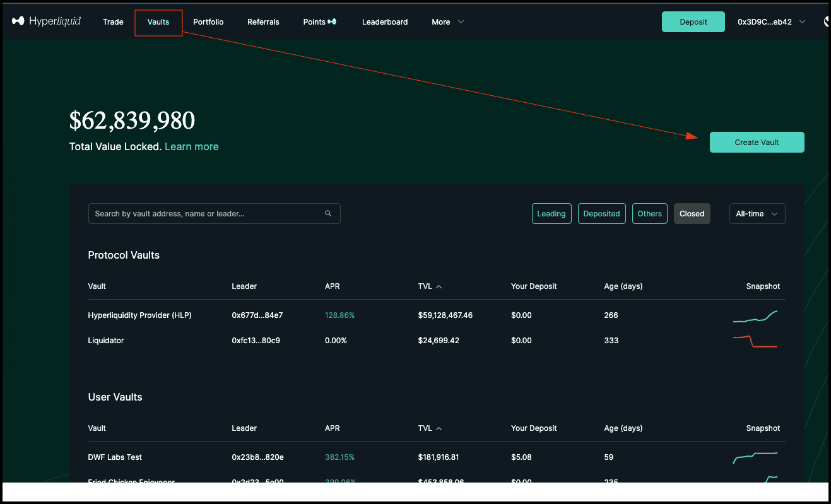831x504 pixels.
Task: Click the User Vaults Snapshot header
Action: pos(763,428)
